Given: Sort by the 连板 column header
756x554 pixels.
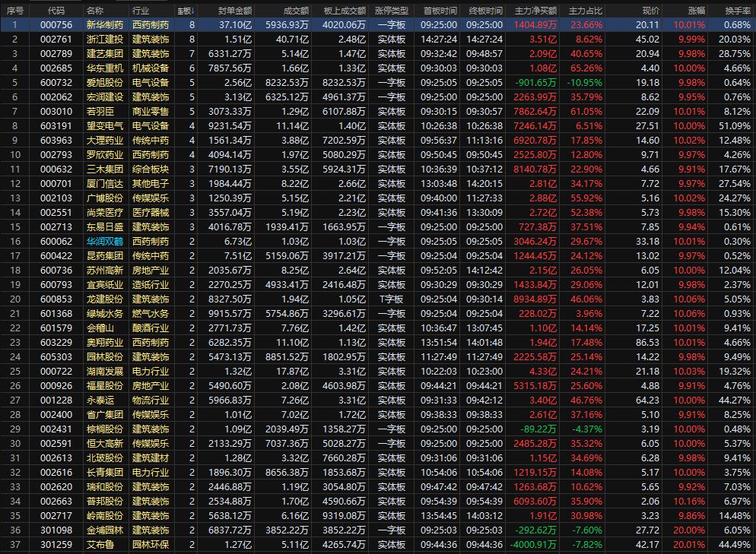Looking at the screenshot, I should tap(186, 11).
